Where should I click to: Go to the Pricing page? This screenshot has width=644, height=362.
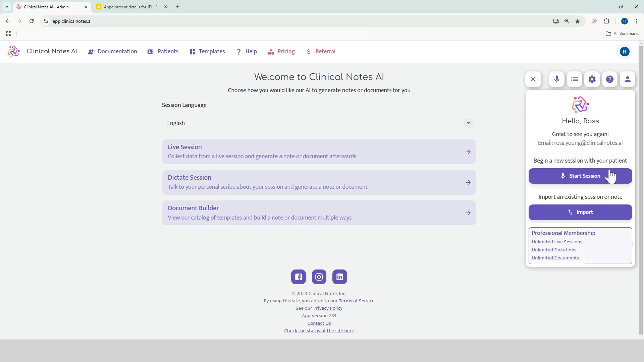pyautogui.click(x=281, y=51)
